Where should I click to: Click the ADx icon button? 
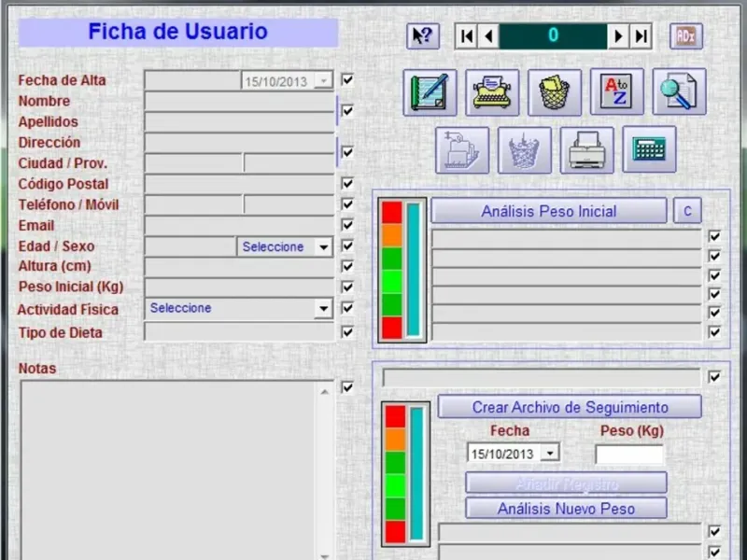[x=685, y=36]
